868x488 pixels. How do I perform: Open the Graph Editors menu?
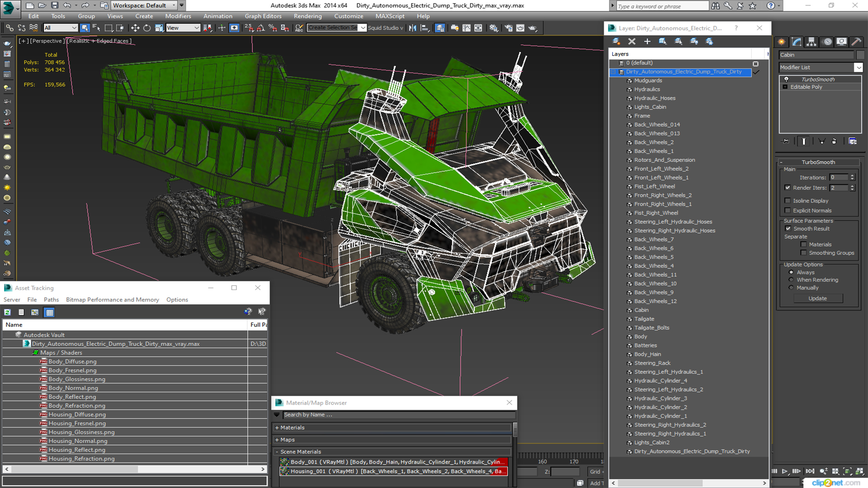click(x=263, y=16)
